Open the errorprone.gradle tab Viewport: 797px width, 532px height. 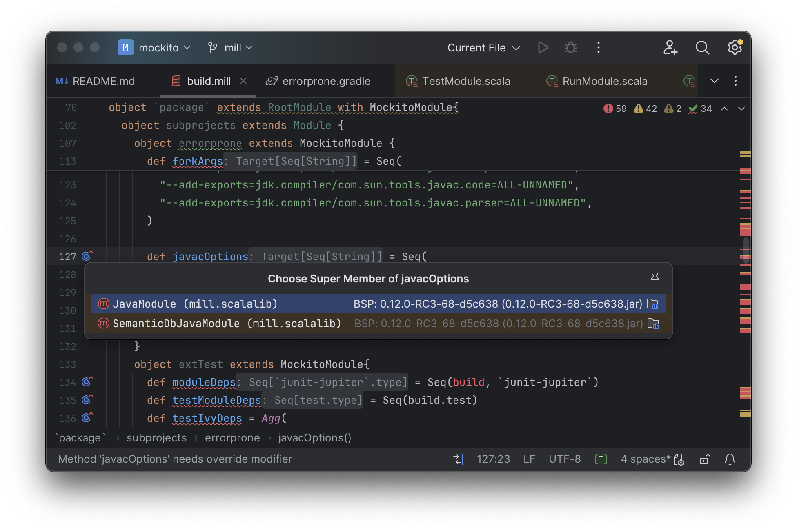click(x=326, y=81)
